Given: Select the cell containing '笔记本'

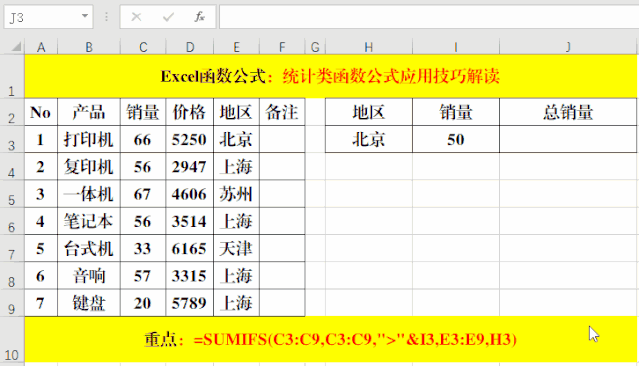Looking at the screenshot, I should click(89, 221).
